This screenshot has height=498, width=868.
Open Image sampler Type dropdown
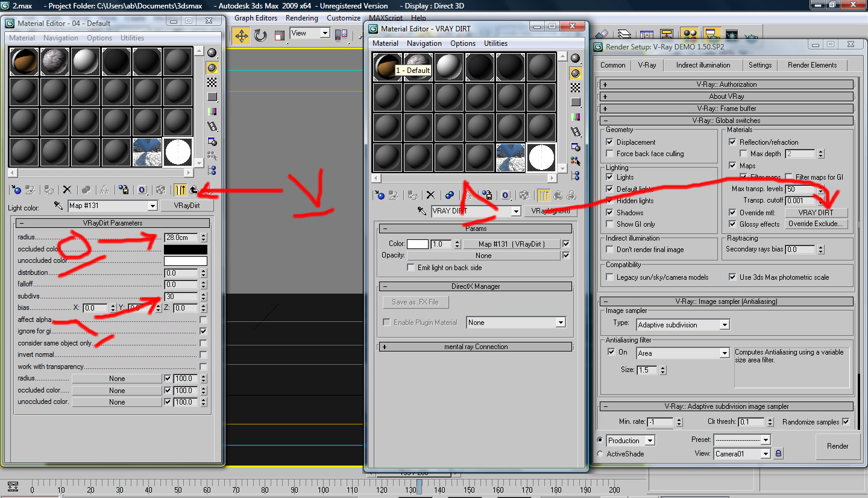click(725, 325)
